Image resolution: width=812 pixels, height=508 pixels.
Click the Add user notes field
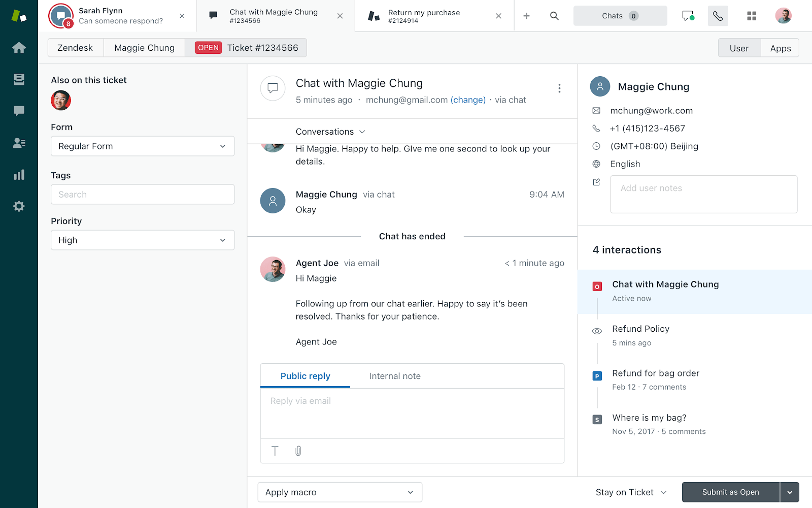[x=703, y=194]
